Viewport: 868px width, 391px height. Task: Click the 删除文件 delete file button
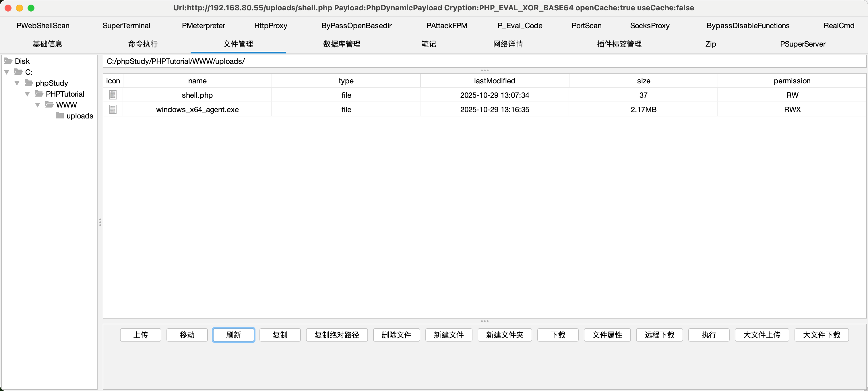tap(396, 335)
